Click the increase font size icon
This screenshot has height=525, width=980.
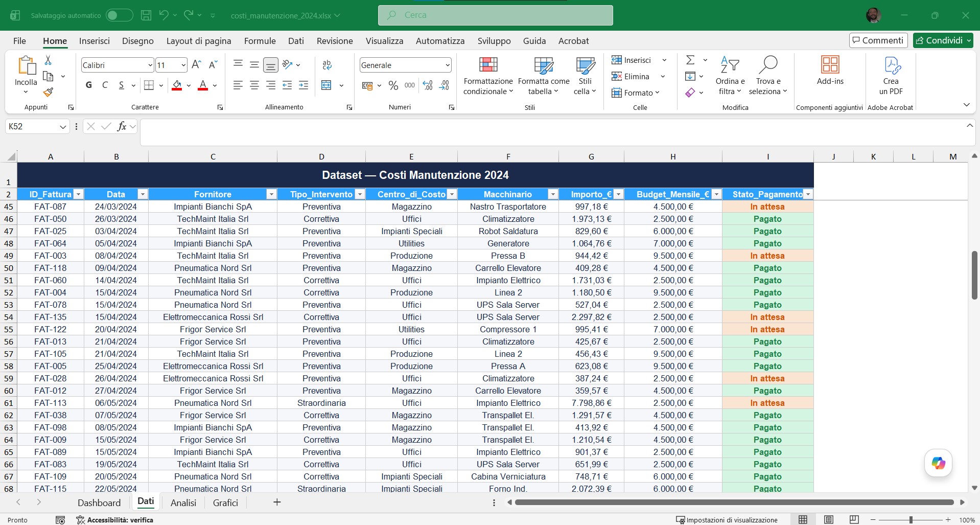point(196,64)
